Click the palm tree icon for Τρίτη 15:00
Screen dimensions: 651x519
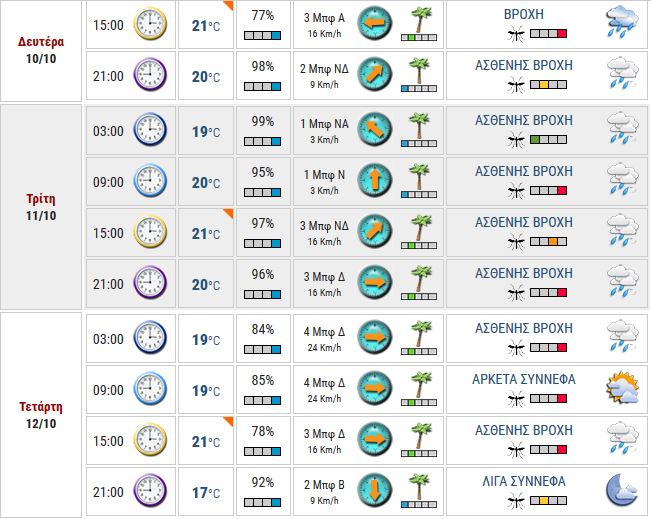pos(421,227)
